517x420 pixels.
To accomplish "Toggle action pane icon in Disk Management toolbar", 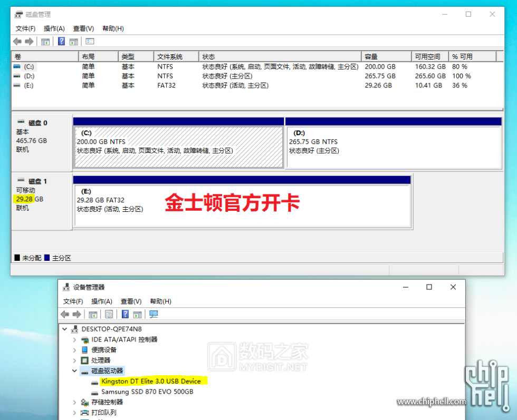I will (74, 42).
